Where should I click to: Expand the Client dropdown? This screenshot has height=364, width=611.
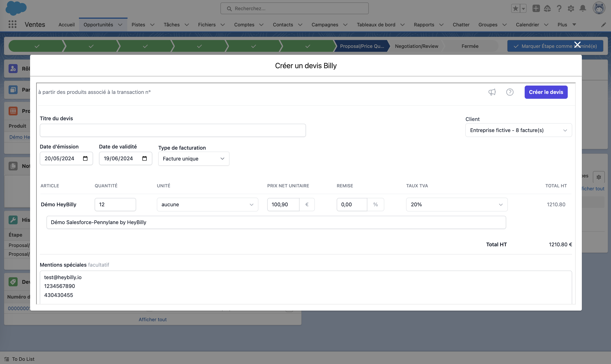click(518, 130)
